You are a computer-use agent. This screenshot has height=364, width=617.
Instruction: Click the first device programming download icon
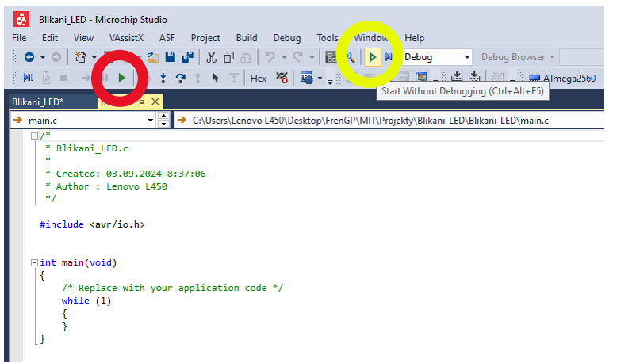[457, 76]
